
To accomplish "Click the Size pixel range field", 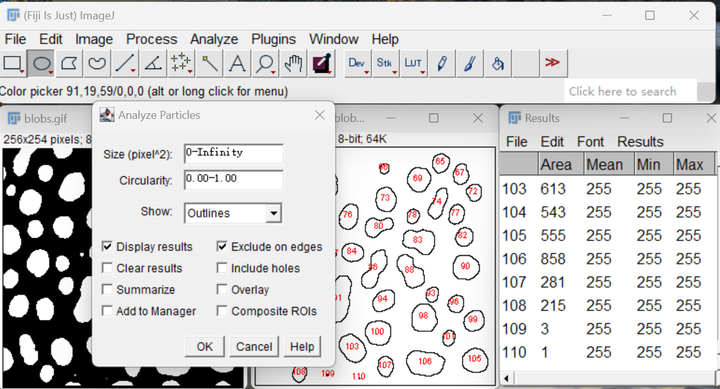I will tap(234, 154).
